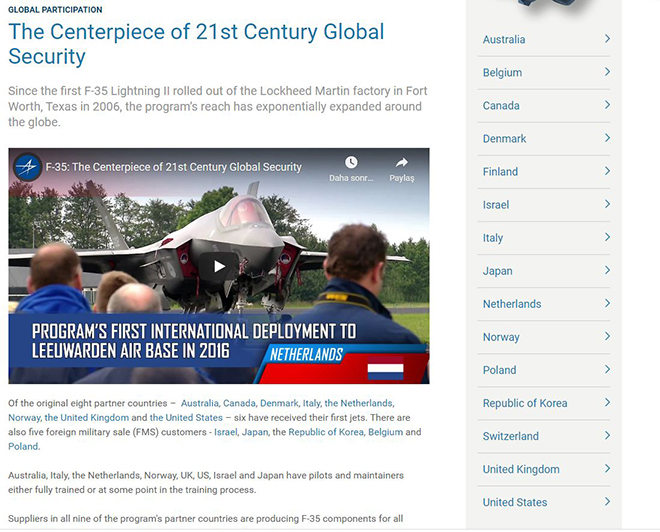Open the Japan link in the paragraph

(255, 432)
